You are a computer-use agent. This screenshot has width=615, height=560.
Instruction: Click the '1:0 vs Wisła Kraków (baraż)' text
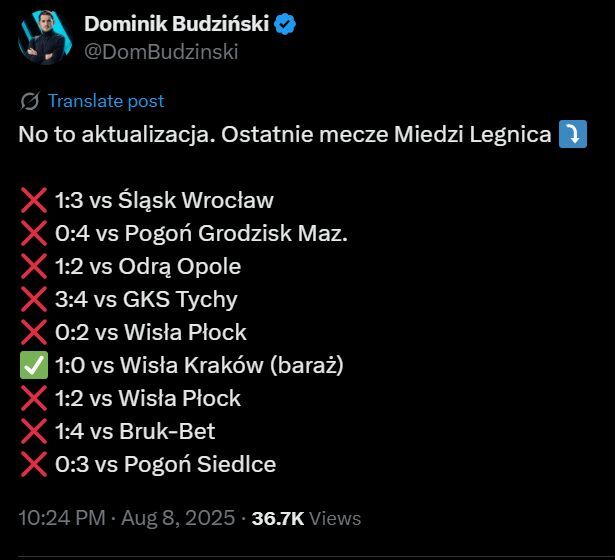pos(199,366)
